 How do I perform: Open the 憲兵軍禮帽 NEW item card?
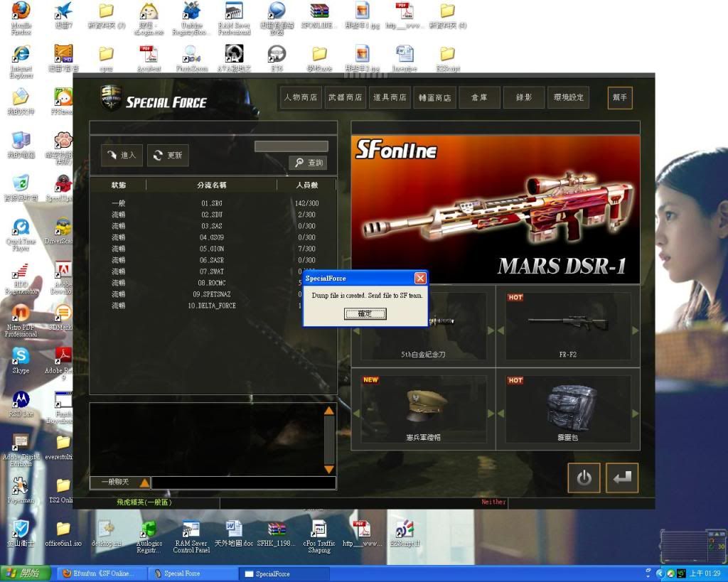[423, 409]
